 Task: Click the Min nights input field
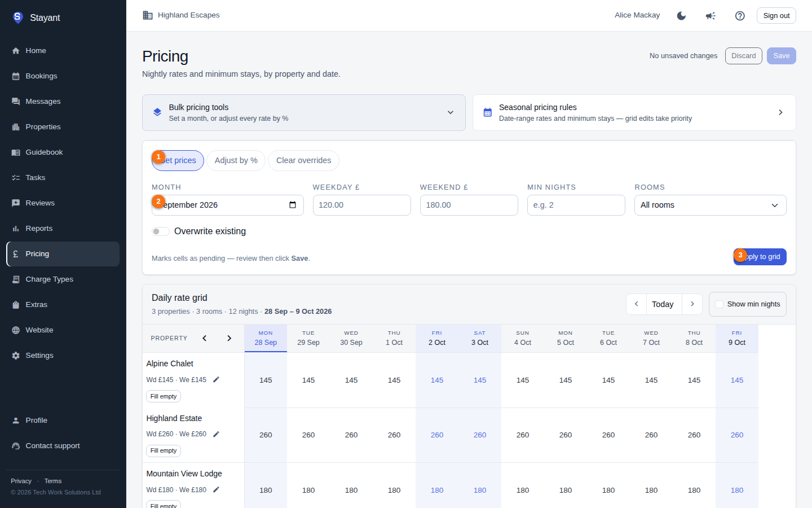576,205
